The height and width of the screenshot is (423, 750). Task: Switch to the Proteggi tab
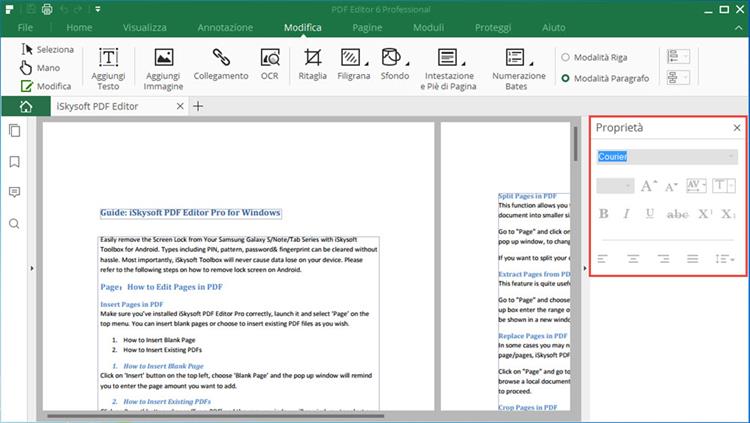click(493, 28)
